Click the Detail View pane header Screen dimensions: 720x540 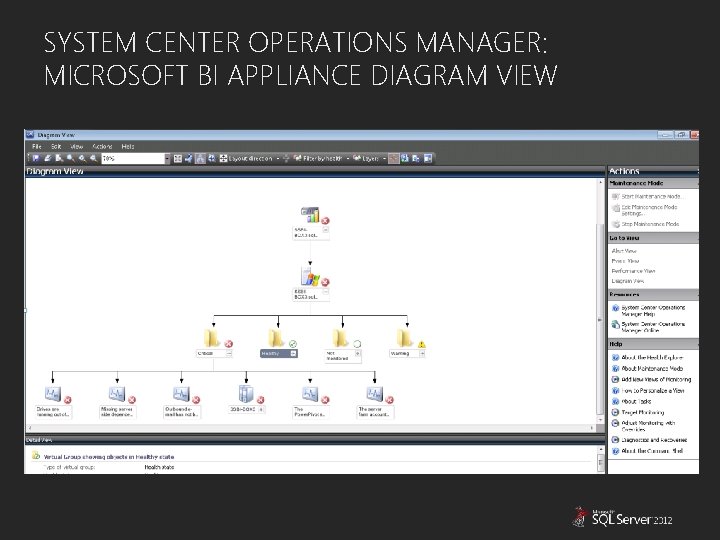[315, 440]
